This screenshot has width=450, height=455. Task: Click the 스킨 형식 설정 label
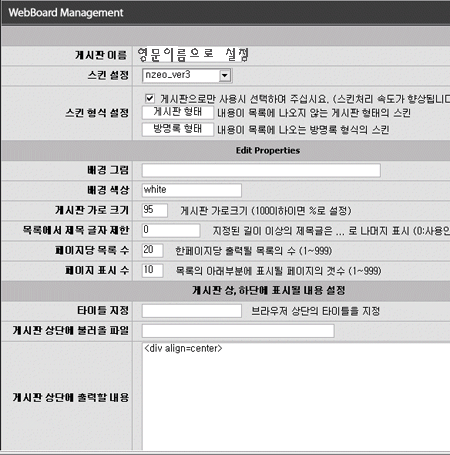97,113
